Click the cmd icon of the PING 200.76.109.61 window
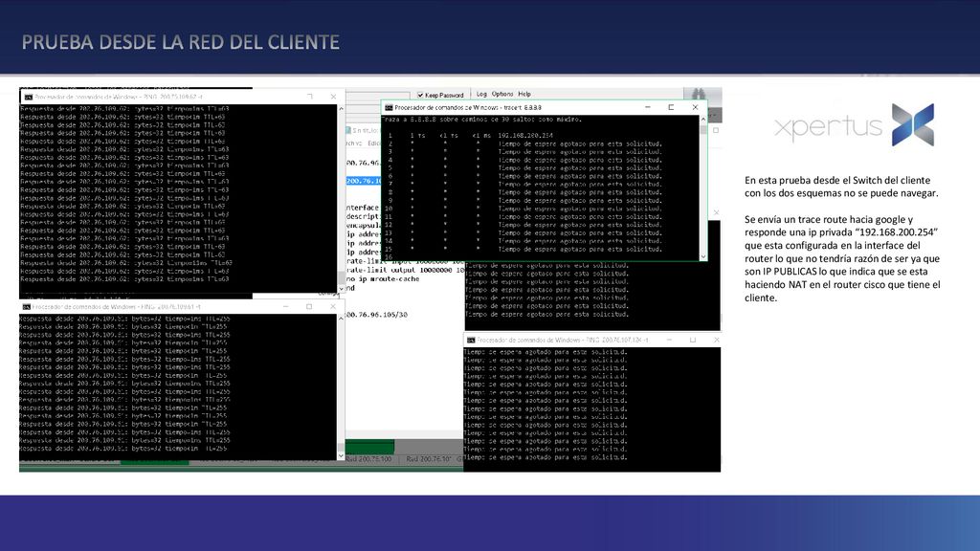The width and height of the screenshot is (980, 551). (x=26, y=307)
